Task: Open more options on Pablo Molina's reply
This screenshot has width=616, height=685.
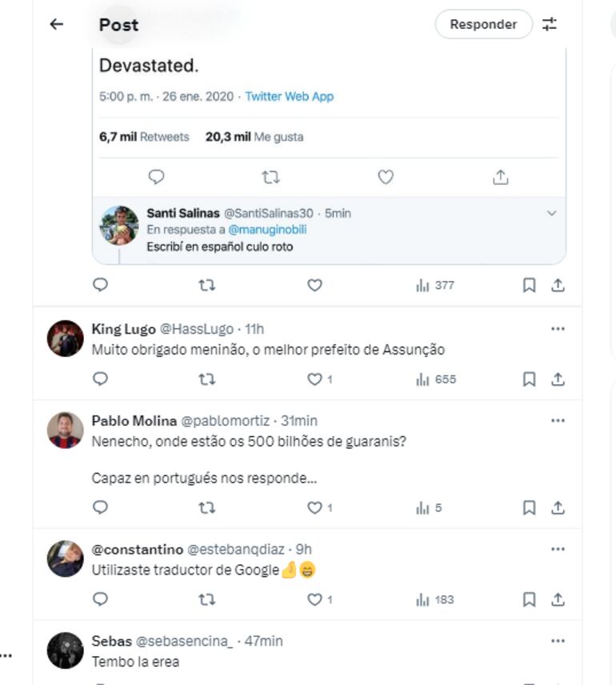Action: pos(558,419)
